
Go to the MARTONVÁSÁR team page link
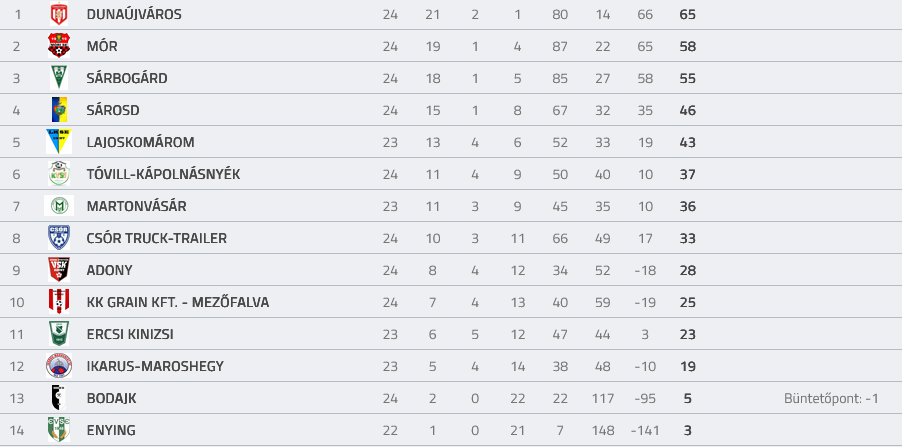tap(136, 206)
